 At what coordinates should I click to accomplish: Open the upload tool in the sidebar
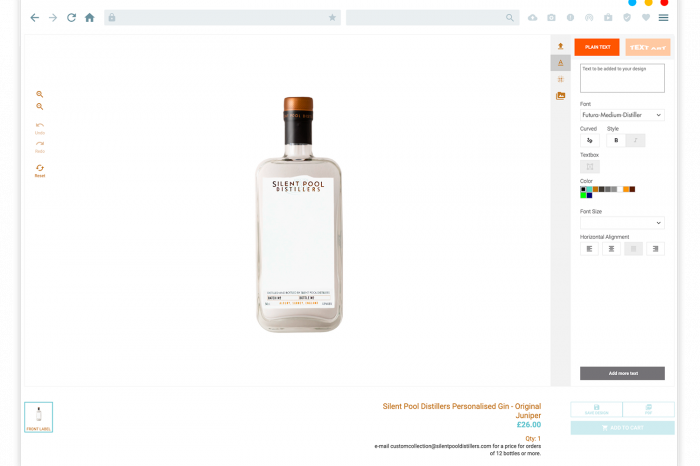[x=560, y=46]
